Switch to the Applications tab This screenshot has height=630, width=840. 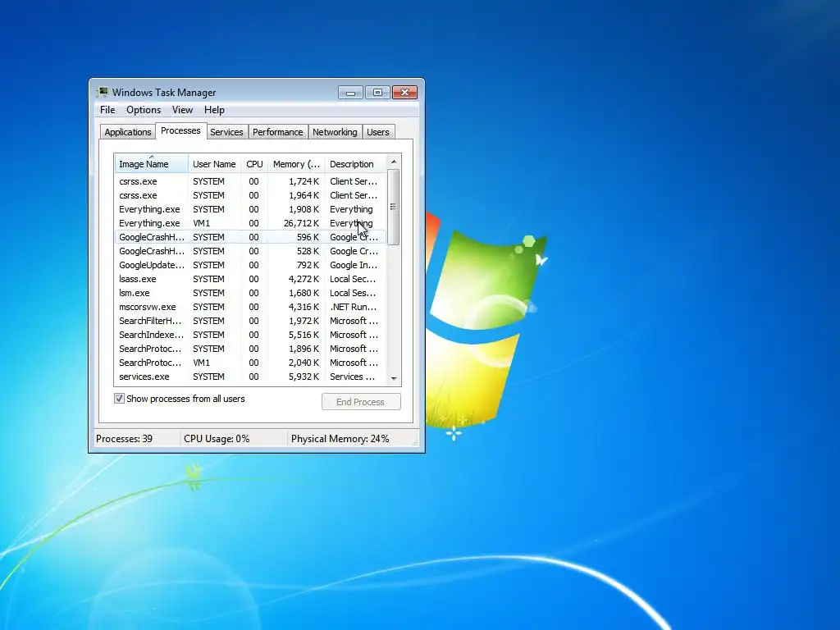point(127,132)
